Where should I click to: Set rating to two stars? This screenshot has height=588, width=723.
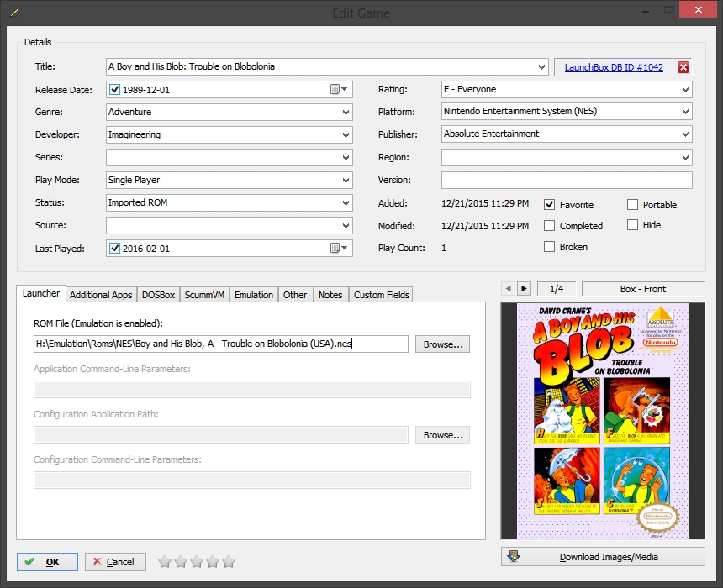181,562
